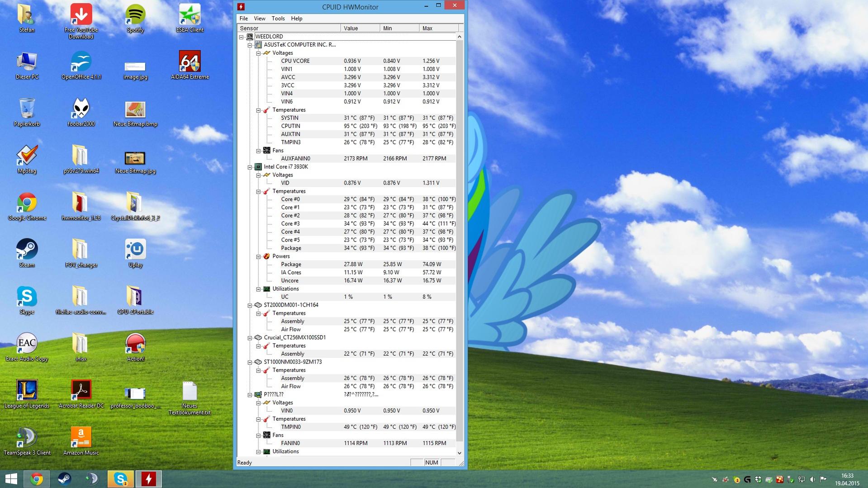This screenshot has width=868, height=488.
Task: Open the View menu in HWMonitor
Action: (x=260, y=19)
